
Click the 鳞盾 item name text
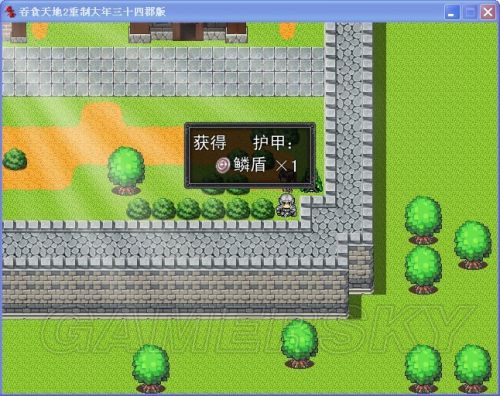tap(249, 164)
